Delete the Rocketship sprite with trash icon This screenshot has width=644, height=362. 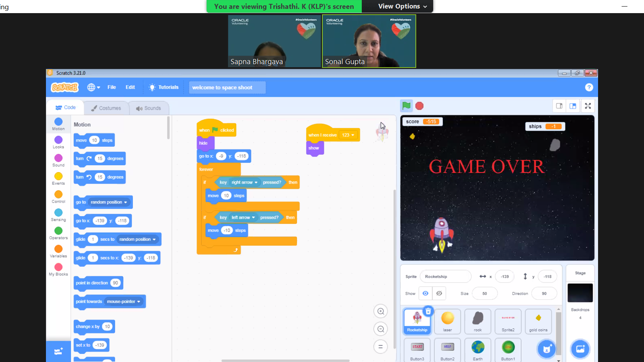[428, 311]
